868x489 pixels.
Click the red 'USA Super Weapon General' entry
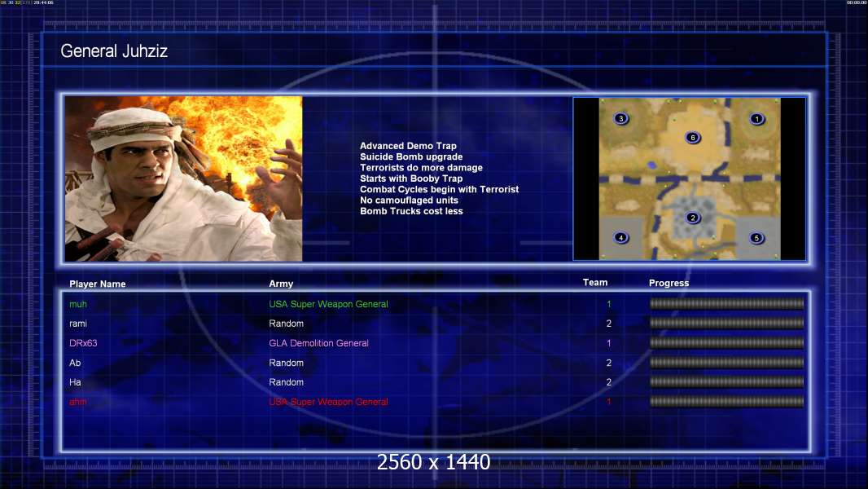pos(328,402)
